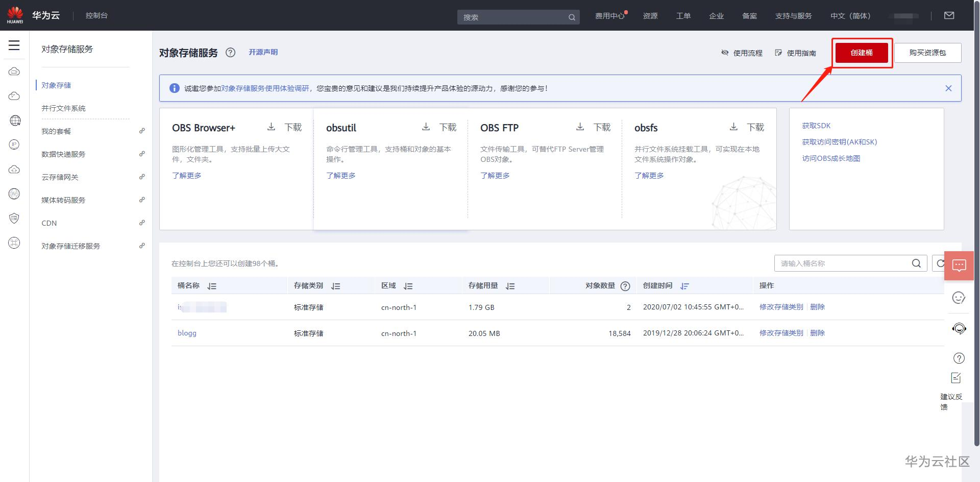Go to 控制台 console home
Image resolution: width=980 pixels, height=482 pixels.
click(96, 15)
